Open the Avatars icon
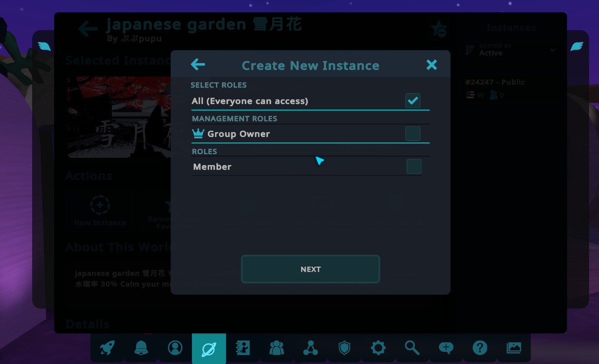The width and height of the screenshot is (599, 364). 311,348
